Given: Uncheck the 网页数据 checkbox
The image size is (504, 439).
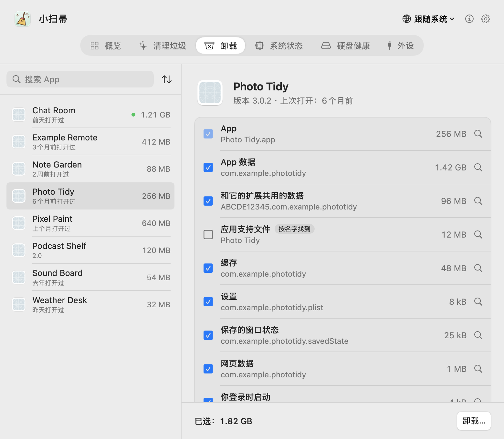Looking at the screenshot, I should pos(208,369).
